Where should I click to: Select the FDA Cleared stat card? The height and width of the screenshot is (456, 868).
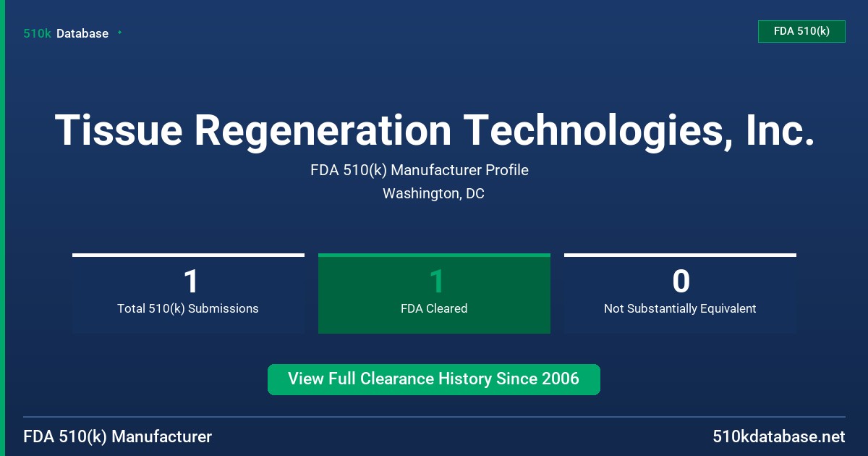coord(434,293)
